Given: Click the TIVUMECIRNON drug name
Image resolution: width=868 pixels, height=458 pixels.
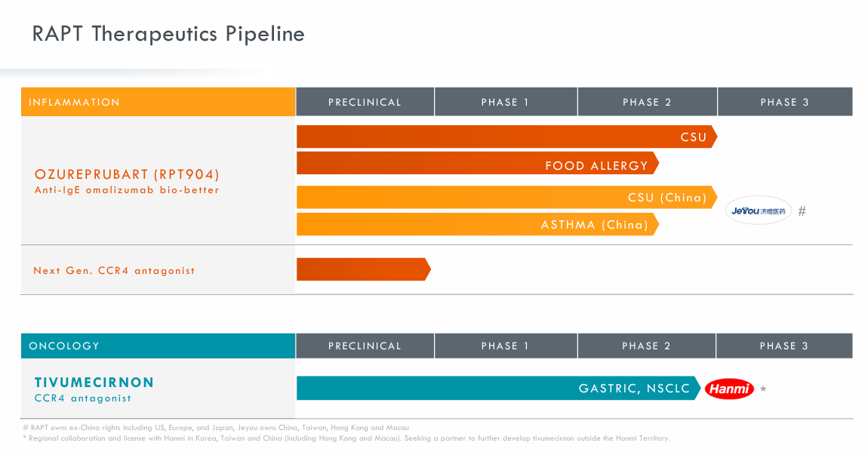Looking at the screenshot, I should (94, 383).
